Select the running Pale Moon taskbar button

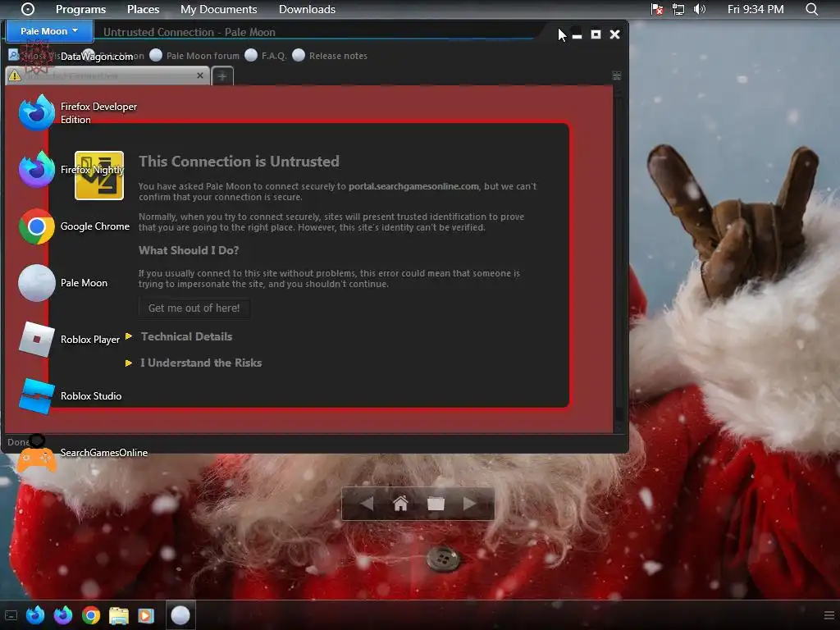(180, 615)
